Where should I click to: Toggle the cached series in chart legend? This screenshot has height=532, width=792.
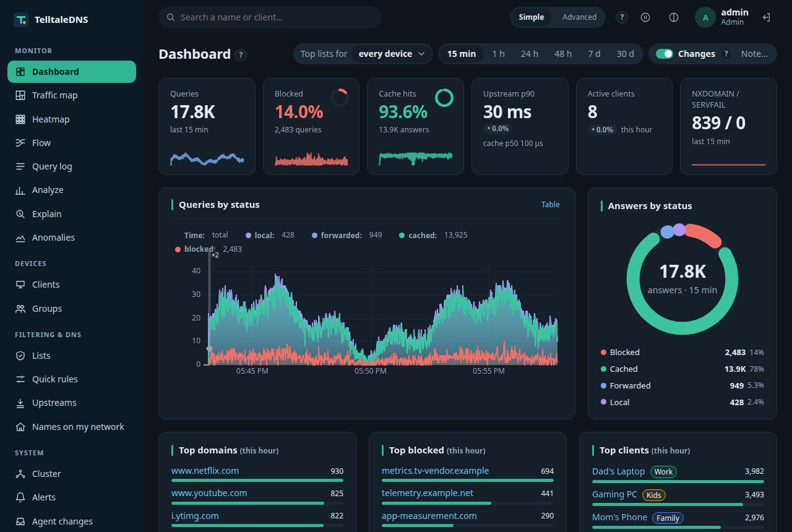pos(433,235)
